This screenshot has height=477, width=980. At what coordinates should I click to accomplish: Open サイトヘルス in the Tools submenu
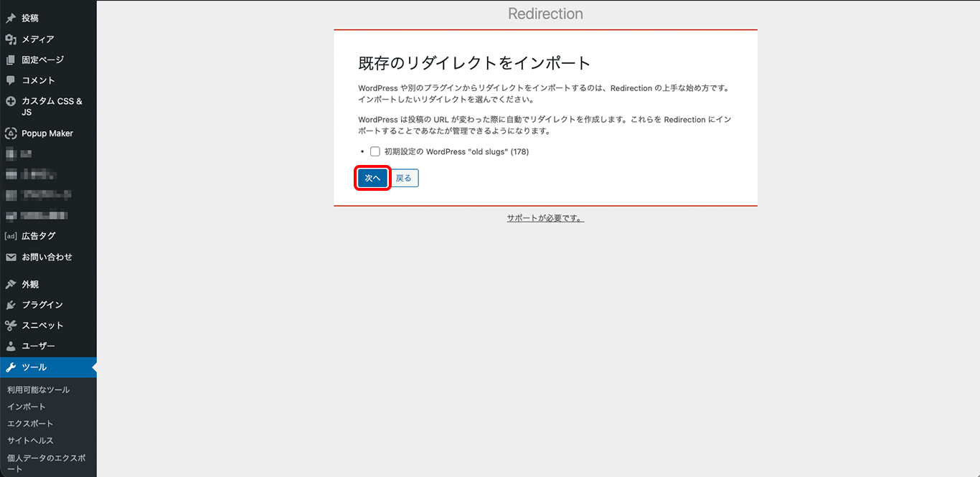pyautogui.click(x=31, y=440)
